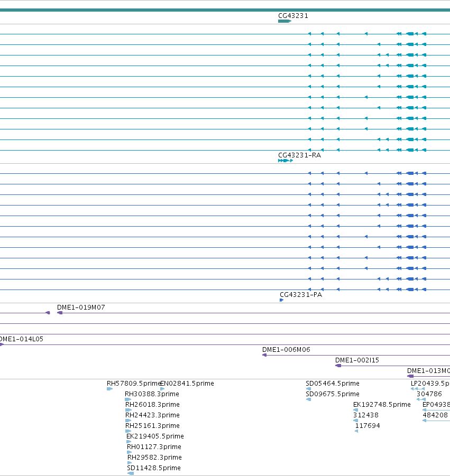Viewport: 450px width, 476px height.
Task: Open the DME1-006M06 clone label
Action: coord(286,350)
